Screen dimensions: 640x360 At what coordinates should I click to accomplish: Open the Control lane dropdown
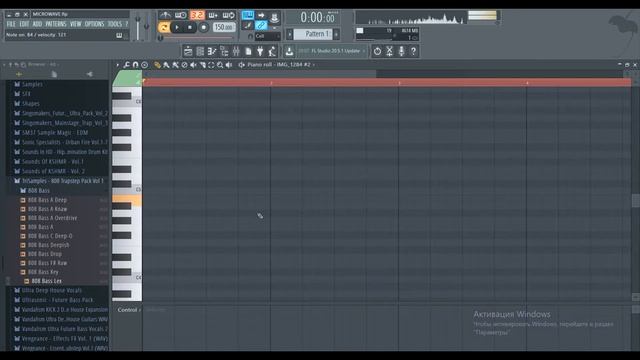point(129,310)
